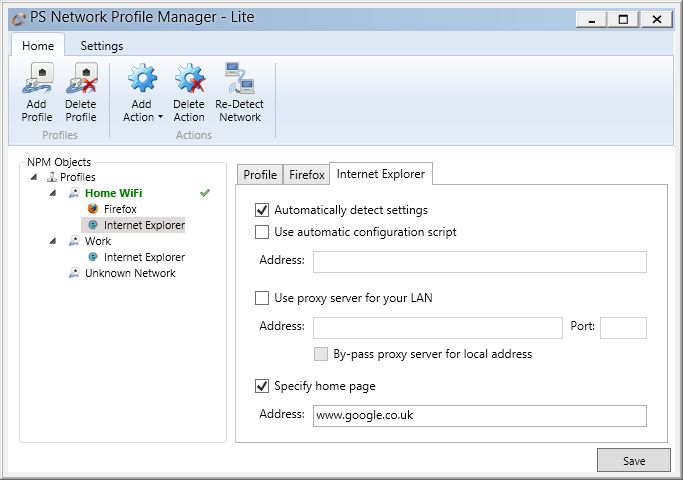Select Internet Explorer under Work profile

(144, 257)
